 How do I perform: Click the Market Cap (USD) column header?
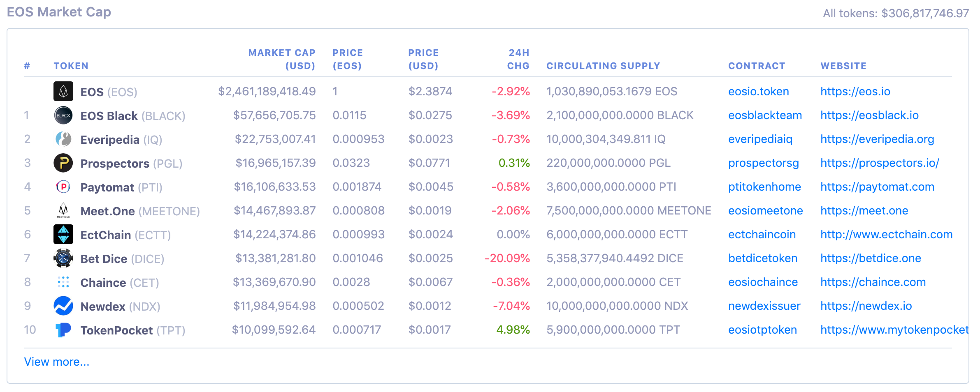click(x=282, y=59)
